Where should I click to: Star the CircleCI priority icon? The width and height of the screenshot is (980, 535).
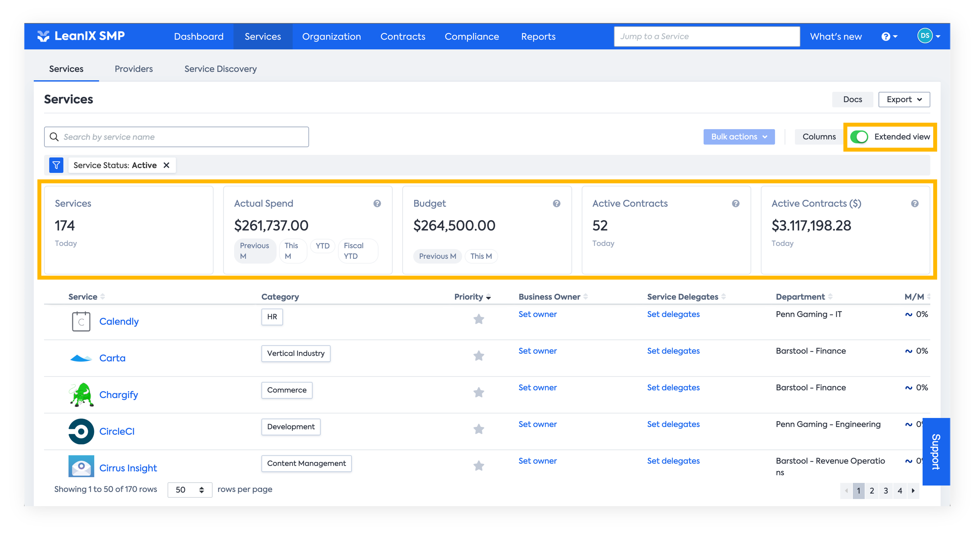click(478, 429)
